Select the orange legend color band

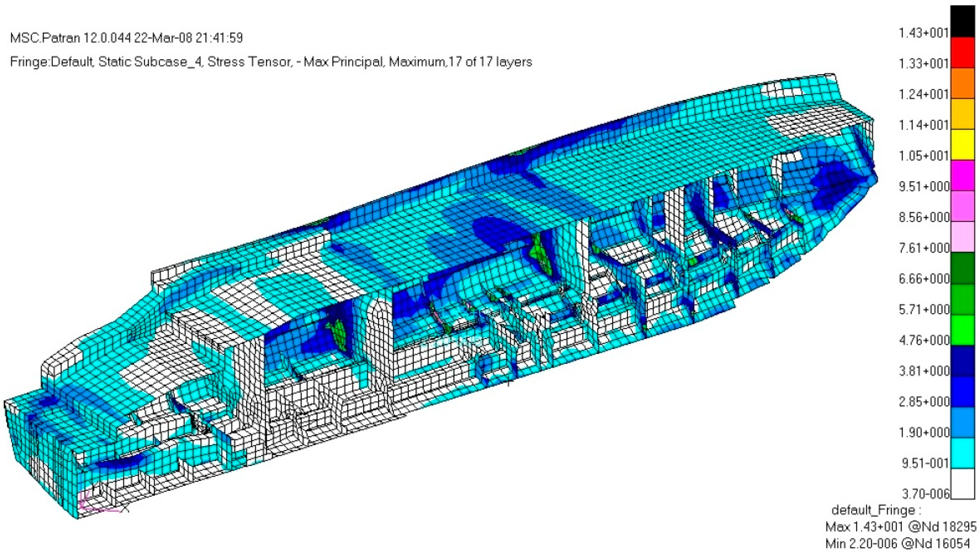tap(963, 83)
